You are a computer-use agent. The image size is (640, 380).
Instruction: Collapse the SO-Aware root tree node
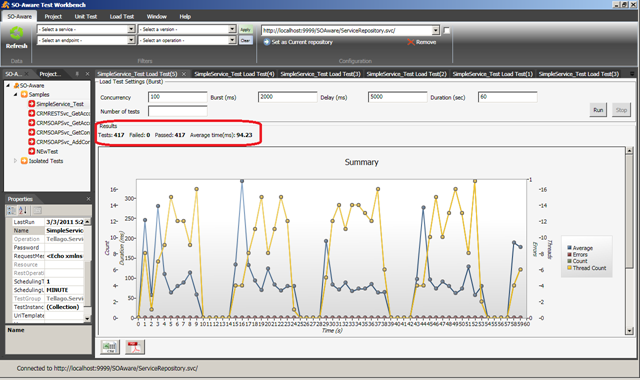tap(8, 86)
